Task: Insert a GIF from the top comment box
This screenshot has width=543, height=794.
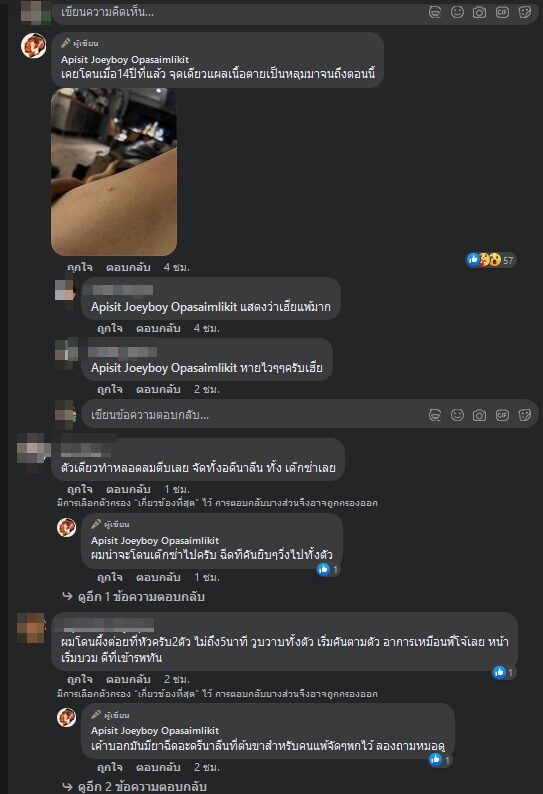Action: (502, 12)
